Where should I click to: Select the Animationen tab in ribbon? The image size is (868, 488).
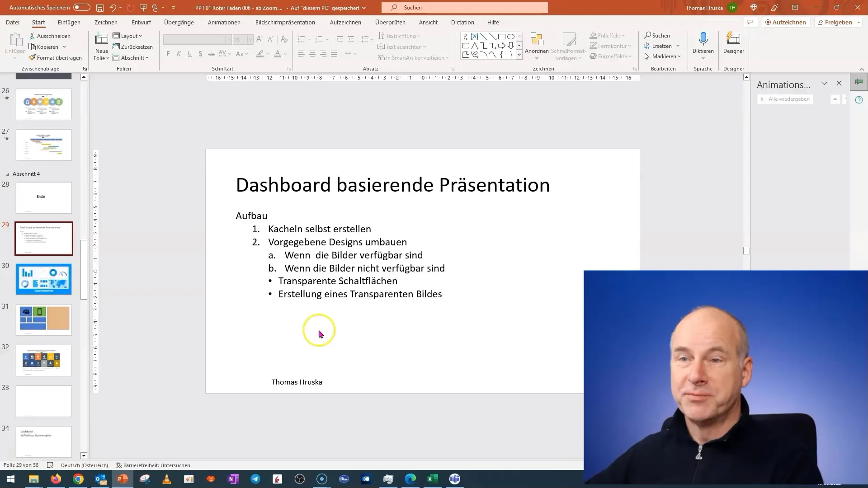coord(225,22)
